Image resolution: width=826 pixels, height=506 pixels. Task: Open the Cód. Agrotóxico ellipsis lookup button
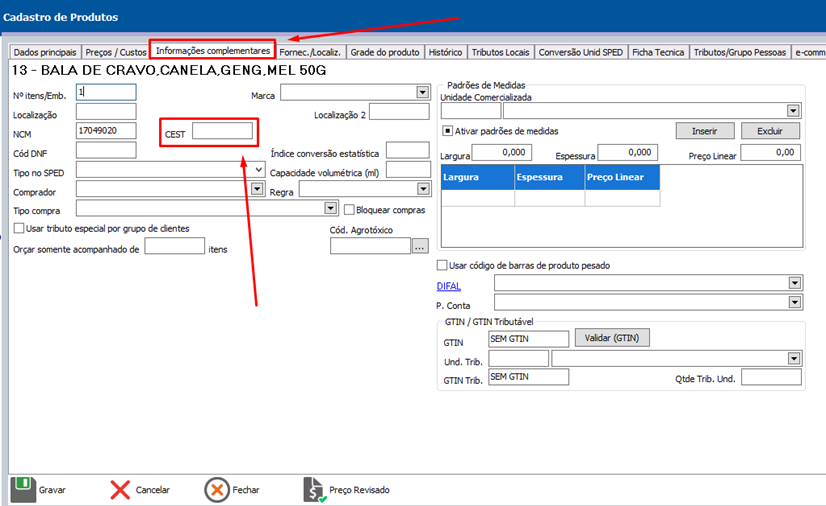pos(420,245)
